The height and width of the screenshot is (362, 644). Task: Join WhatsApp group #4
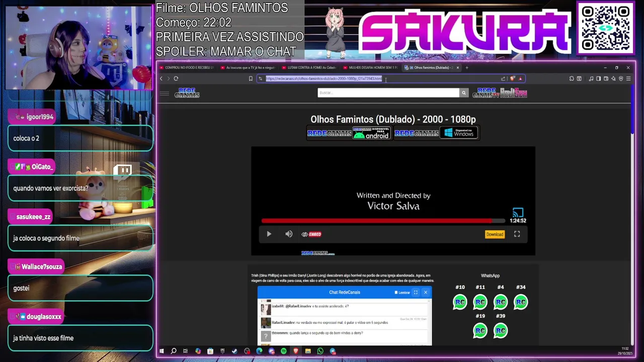[x=501, y=302]
